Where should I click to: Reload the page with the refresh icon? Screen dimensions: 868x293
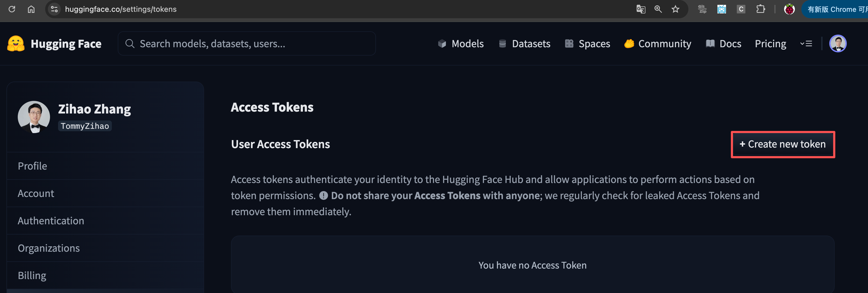tap(12, 9)
